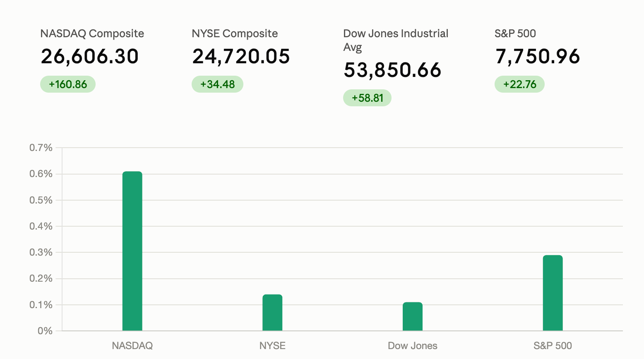This screenshot has width=644, height=359.
Task: Click the S&P 500 card title
Action: 515,34
